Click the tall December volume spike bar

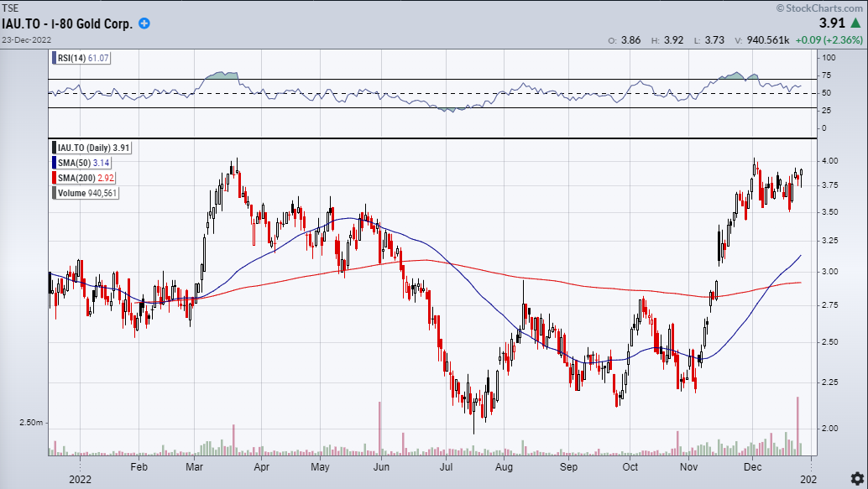pos(797,426)
